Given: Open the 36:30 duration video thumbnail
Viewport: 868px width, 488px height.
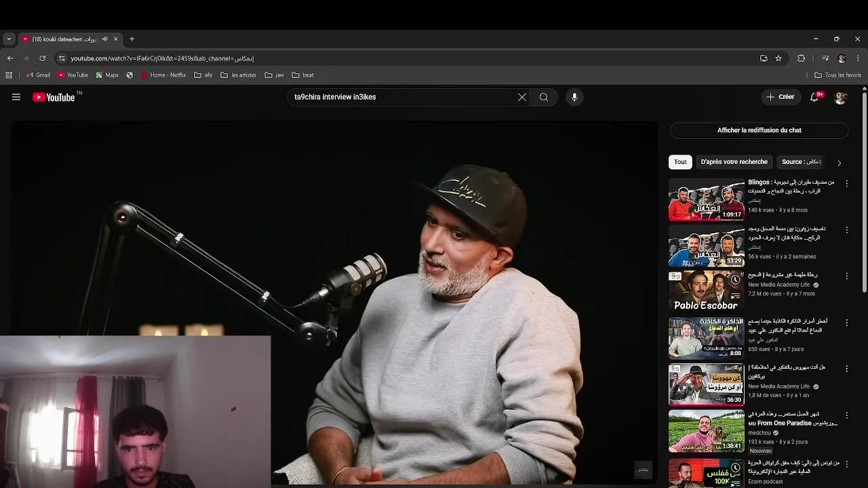Looking at the screenshot, I should click(x=707, y=385).
